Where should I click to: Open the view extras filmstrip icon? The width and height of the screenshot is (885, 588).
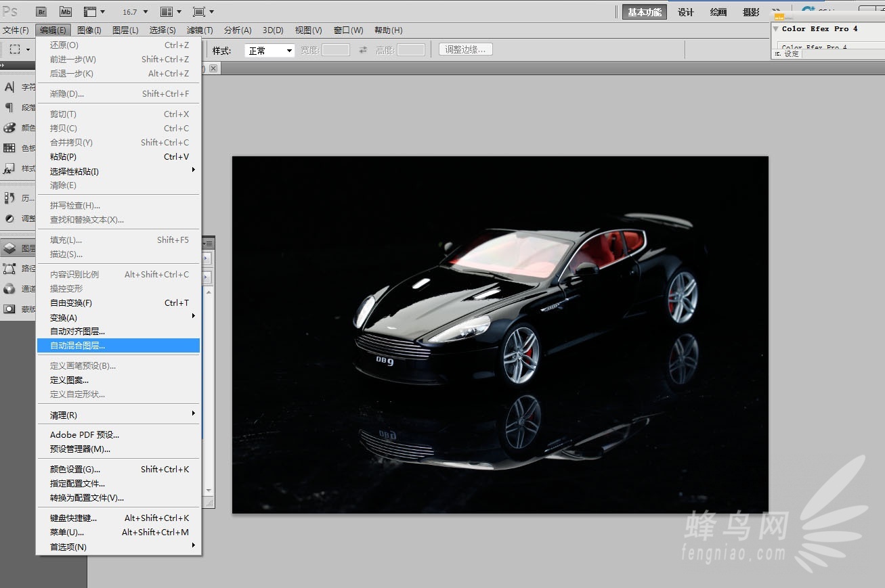click(x=93, y=12)
